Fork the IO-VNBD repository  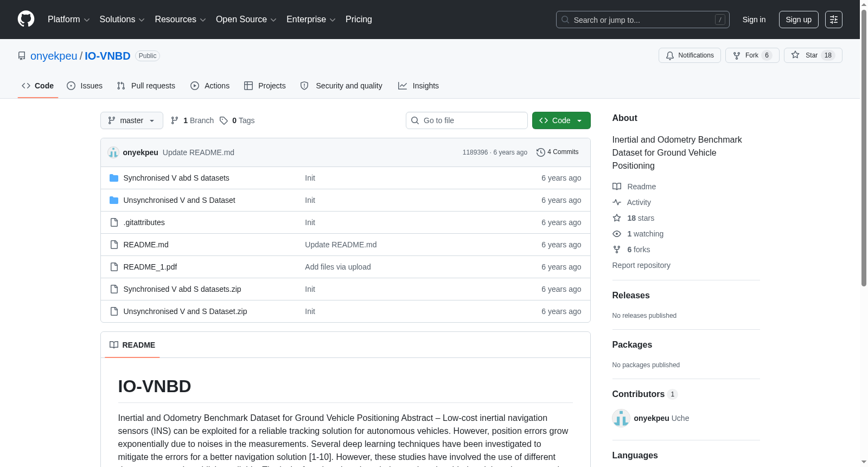752,55
